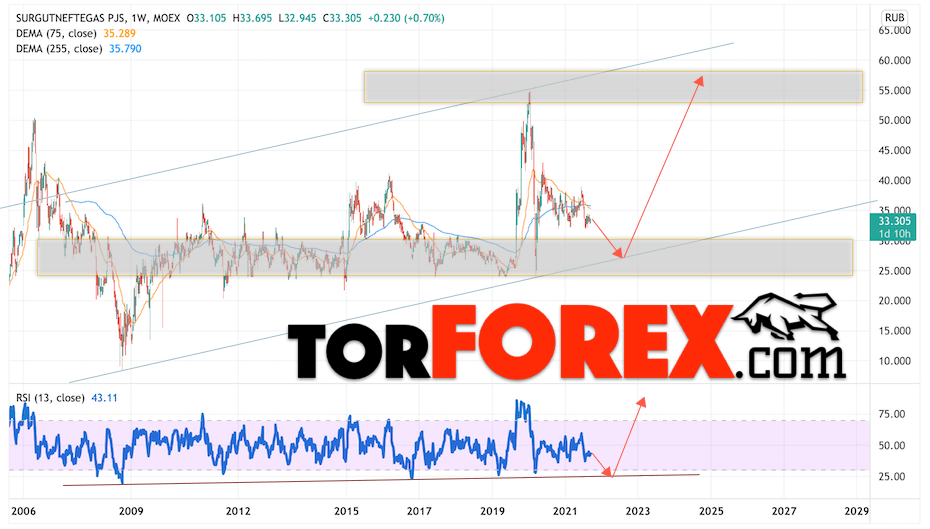Click the 50.000 price axis label
This screenshot has height=529, width=930.
[x=894, y=120]
